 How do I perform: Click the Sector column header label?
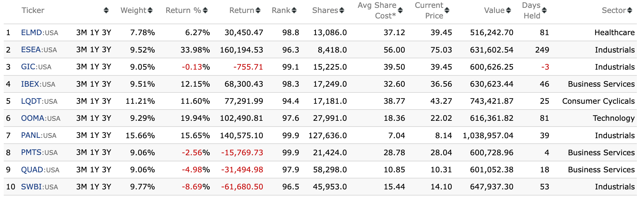pyautogui.click(x=614, y=11)
